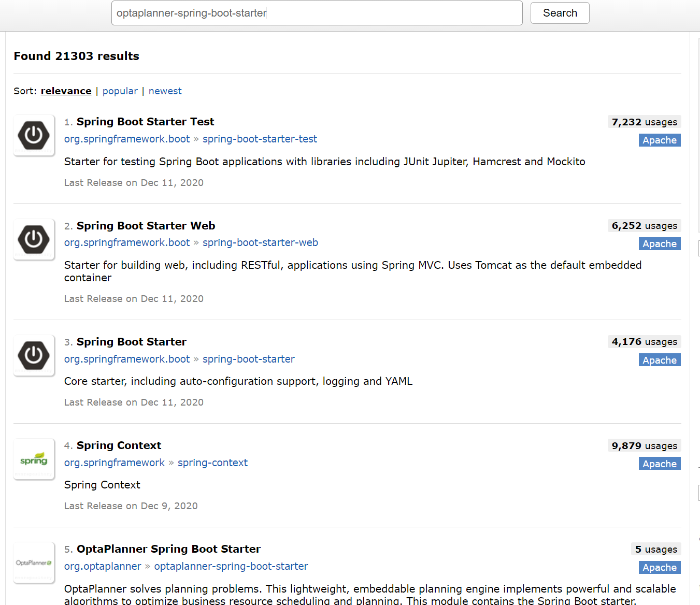
Task: Open result 3, the Spring Boot Starter title
Action: tap(132, 342)
